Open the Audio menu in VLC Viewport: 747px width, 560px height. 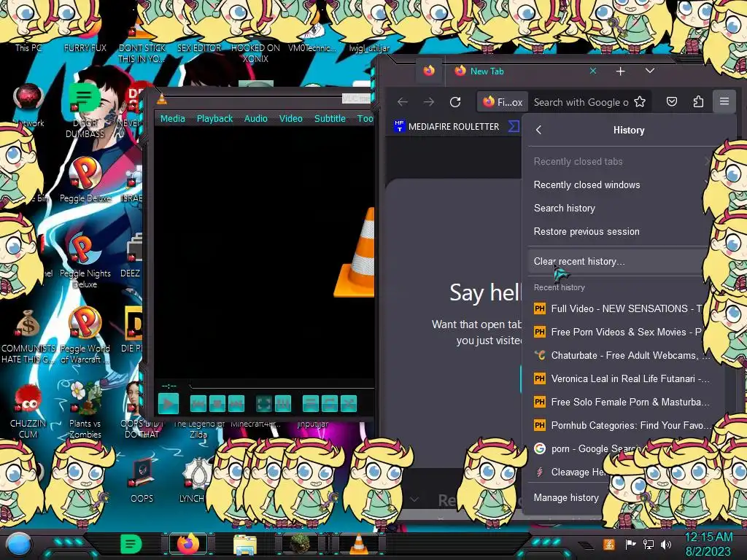(256, 119)
